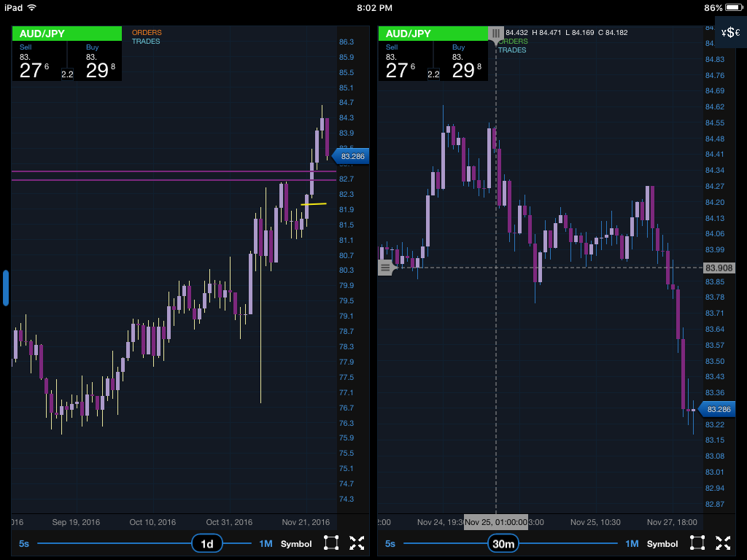
Task: Tap the 86.3 price axis label
Action: pos(347,42)
